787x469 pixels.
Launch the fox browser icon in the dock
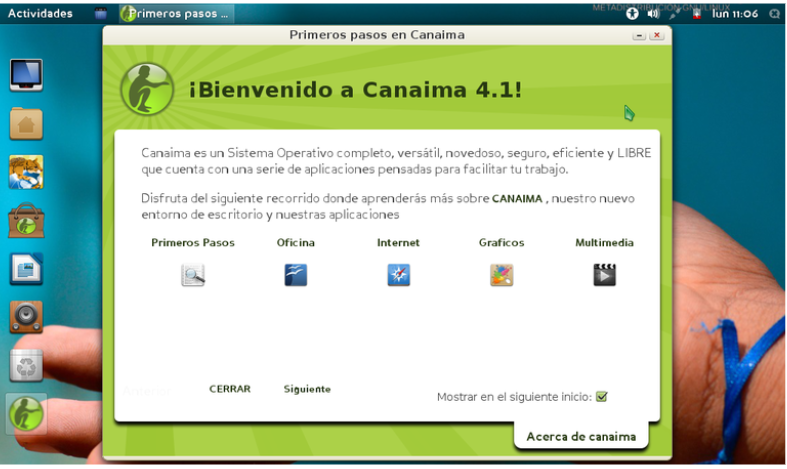click(26, 172)
